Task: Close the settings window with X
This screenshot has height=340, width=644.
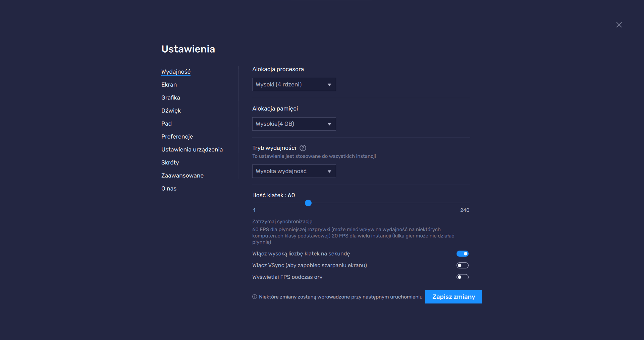Action: click(619, 25)
